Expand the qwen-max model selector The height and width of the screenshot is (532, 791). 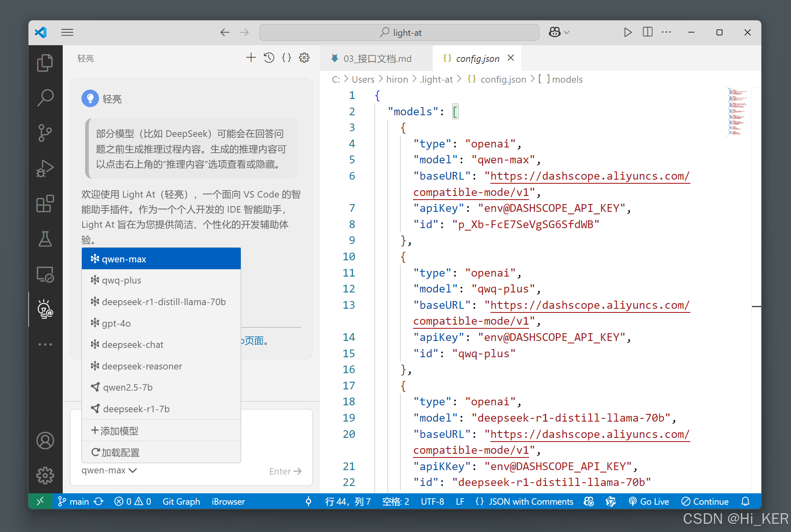click(109, 470)
